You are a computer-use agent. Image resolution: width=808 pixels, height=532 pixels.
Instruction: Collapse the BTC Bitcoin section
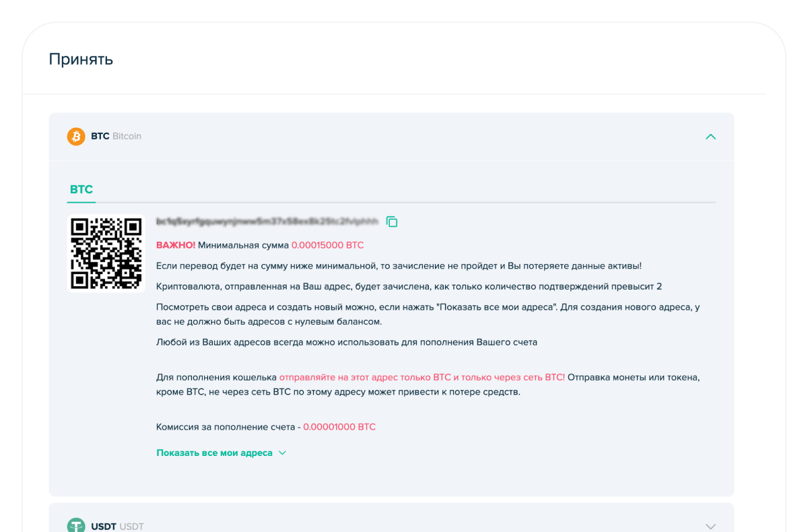coord(710,137)
